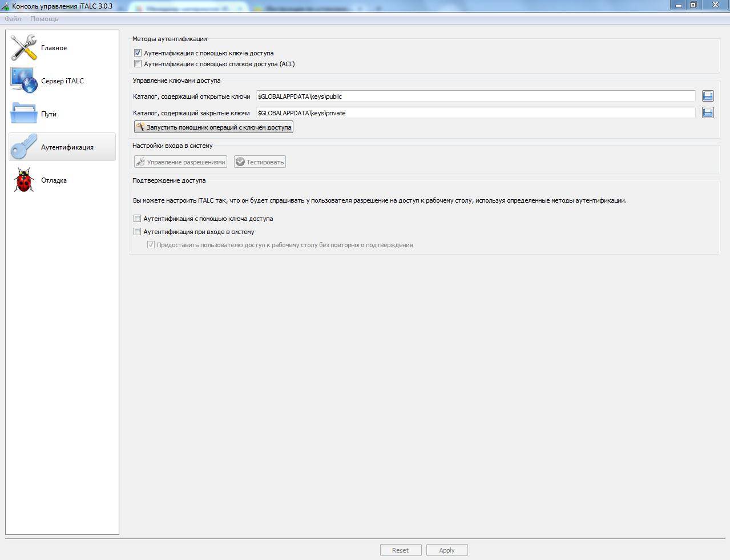Viewport: 730px width, 560px height.
Task: Click the Apply button
Action: coord(447,550)
